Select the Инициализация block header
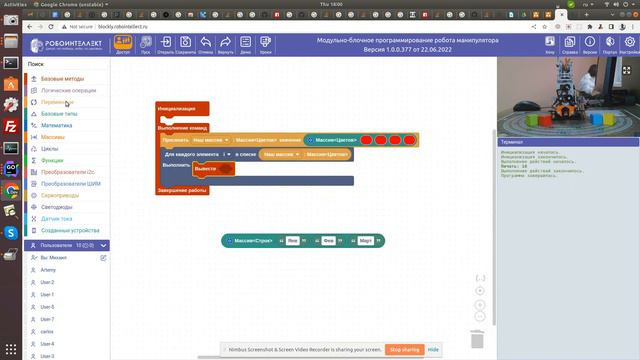640x360 pixels. [182, 109]
